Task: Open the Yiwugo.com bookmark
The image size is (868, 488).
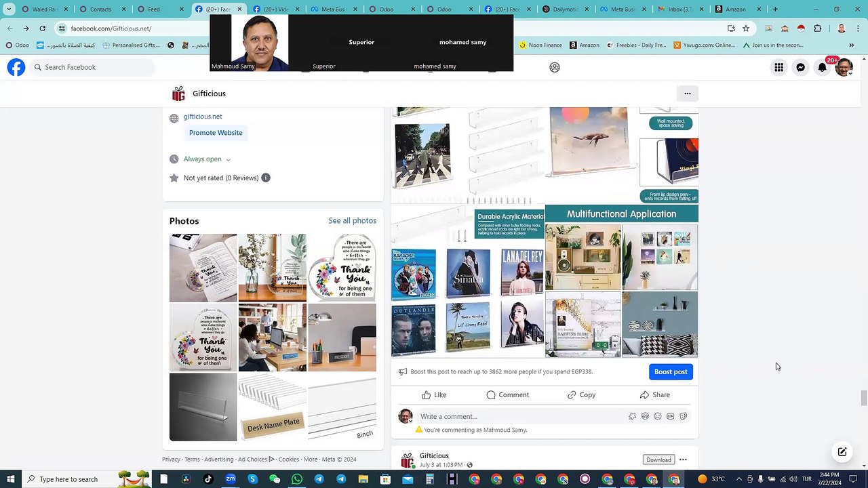Action: pos(705,45)
